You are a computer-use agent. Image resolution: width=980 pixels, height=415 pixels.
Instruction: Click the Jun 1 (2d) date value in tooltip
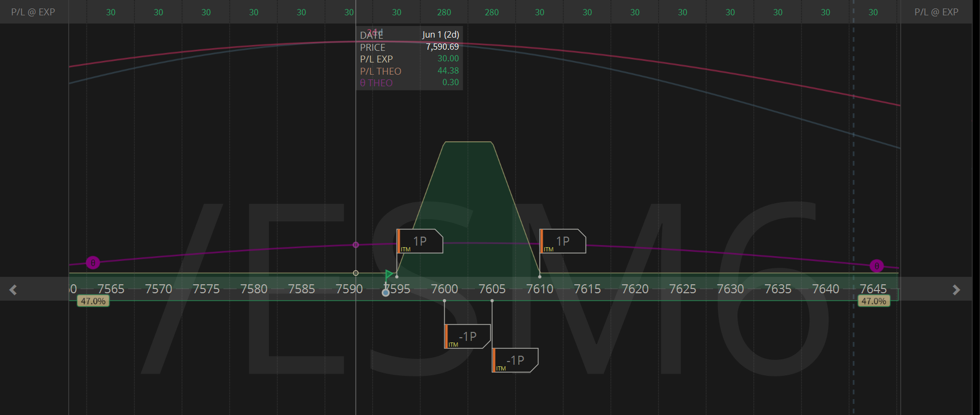[x=440, y=34]
